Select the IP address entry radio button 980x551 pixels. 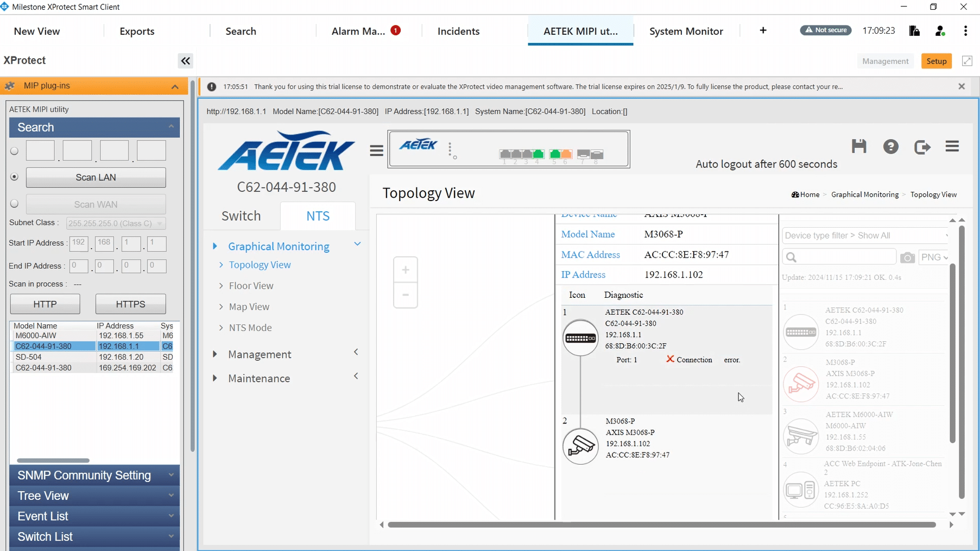(x=14, y=151)
